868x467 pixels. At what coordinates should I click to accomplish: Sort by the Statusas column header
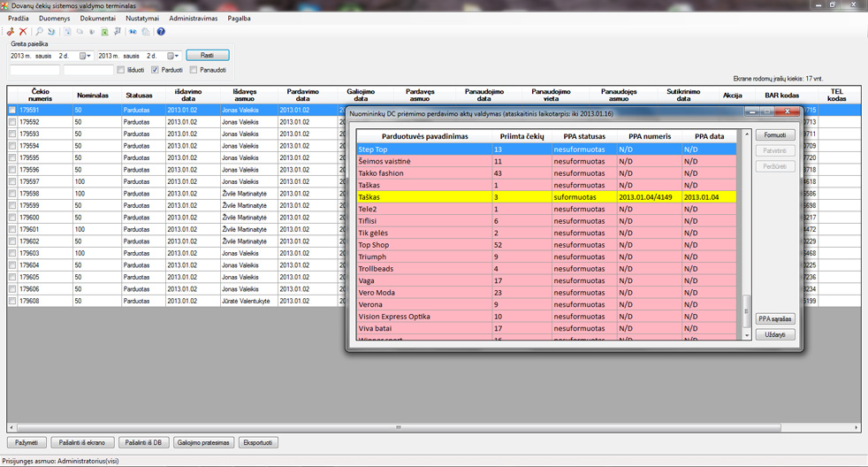tap(139, 96)
